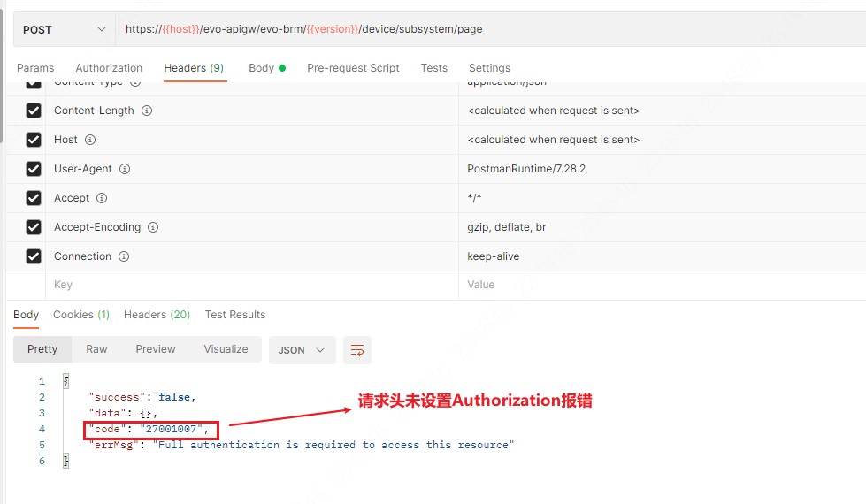
Task: Open the Test Results tab
Action: (234, 315)
